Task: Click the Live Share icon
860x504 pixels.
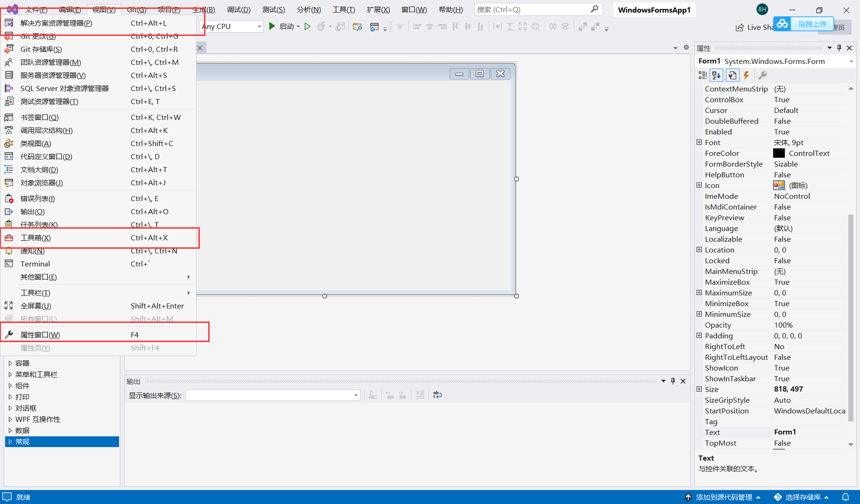Action: tap(740, 28)
